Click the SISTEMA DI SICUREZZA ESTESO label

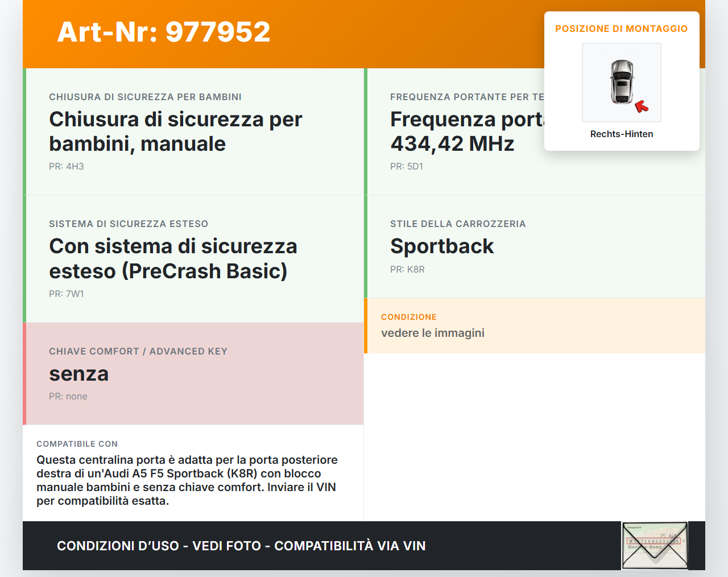129,224
